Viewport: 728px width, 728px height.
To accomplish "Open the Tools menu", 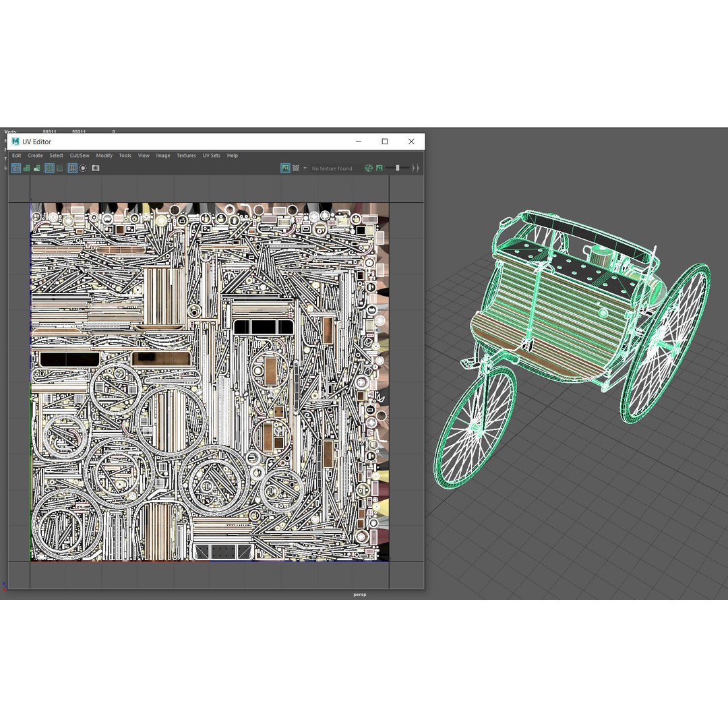I will (x=125, y=156).
